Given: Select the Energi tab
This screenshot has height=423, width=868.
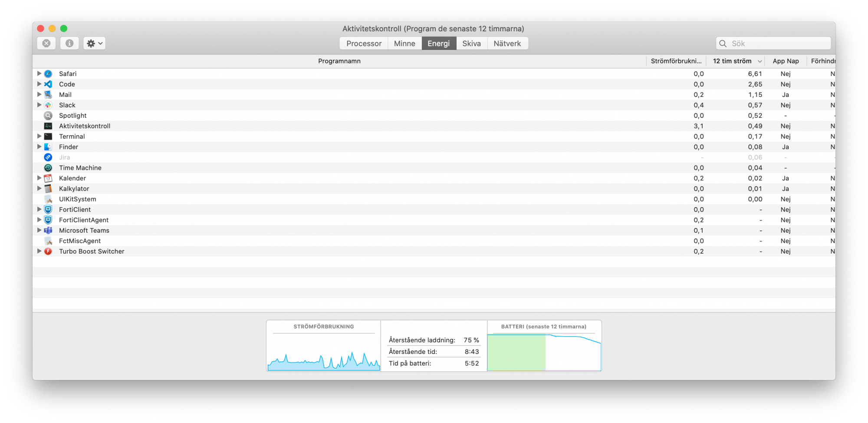Looking at the screenshot, I should tap(439, 43).
